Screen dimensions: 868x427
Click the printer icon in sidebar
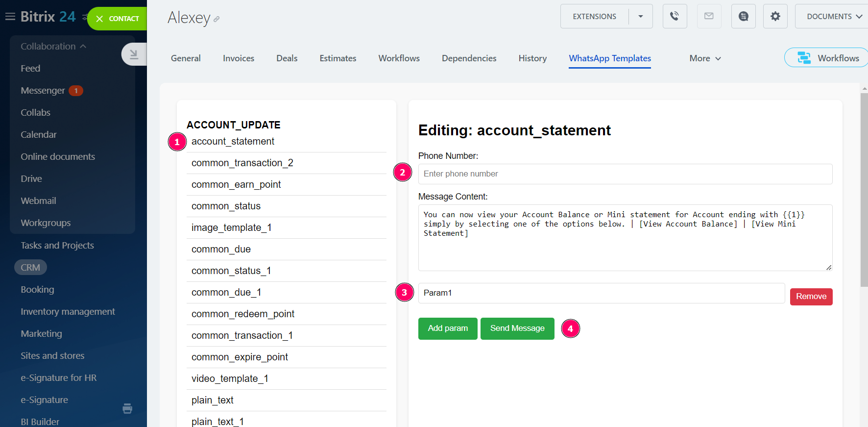pos(127,408)
